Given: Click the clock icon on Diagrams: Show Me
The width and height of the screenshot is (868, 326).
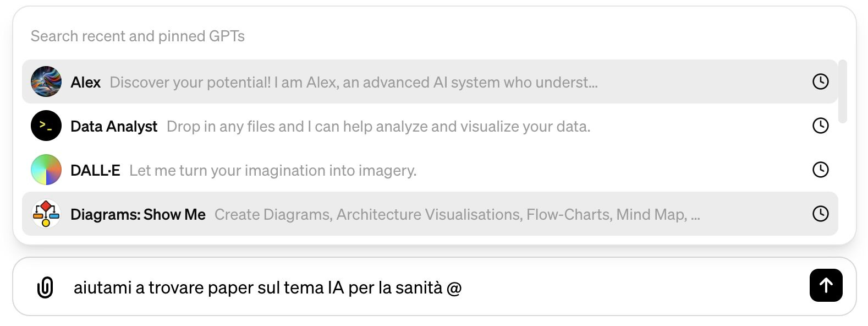Looking at the screenshot, I should click(x=820, y=214).
